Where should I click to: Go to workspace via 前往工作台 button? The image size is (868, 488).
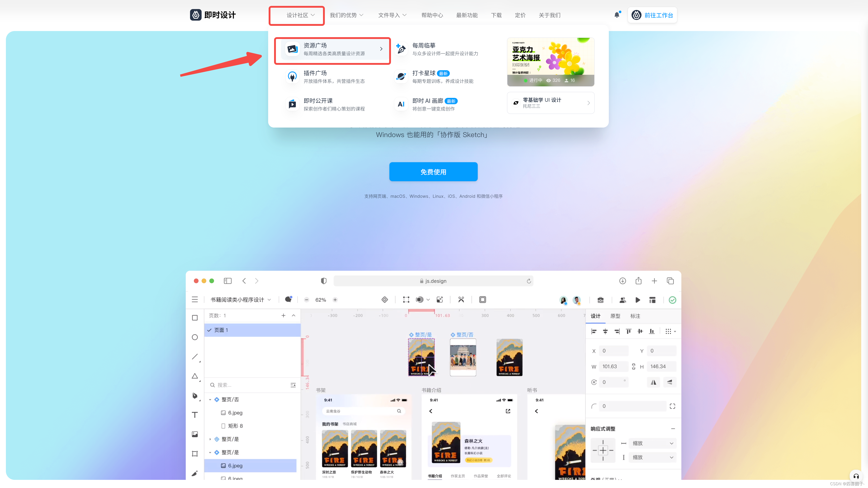(x=652, y=15)
